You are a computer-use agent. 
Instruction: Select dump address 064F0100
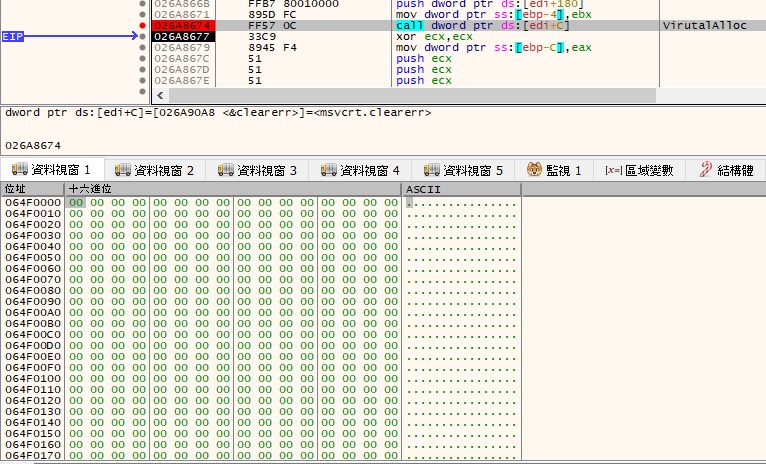point(33,379)
